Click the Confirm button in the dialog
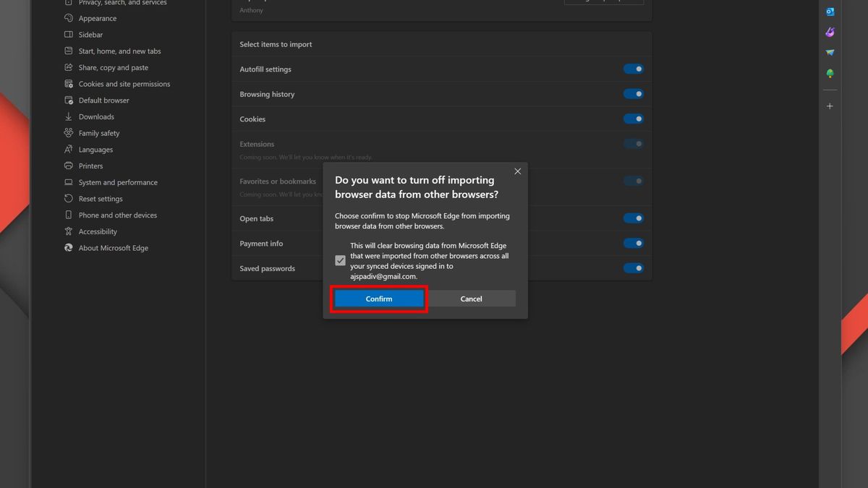 378,298
